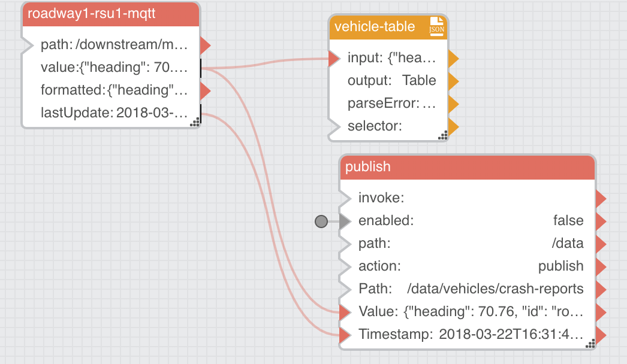Click the 'publish' action value
The image size is (627, 364).
click(x=560, y=266)
